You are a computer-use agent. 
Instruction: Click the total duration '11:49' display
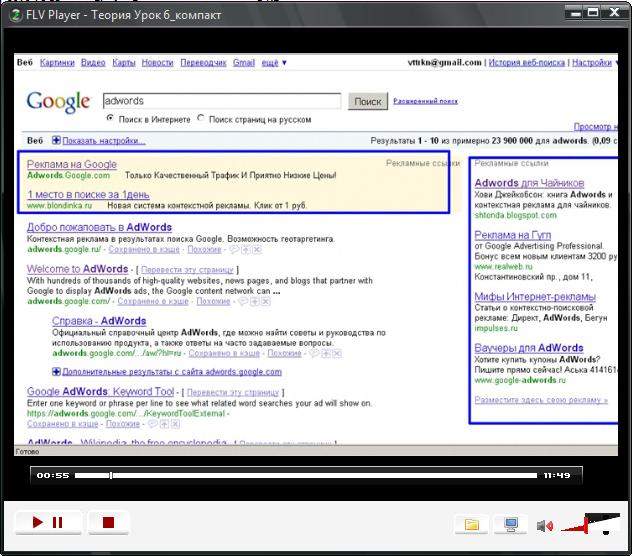click(557, 475)
